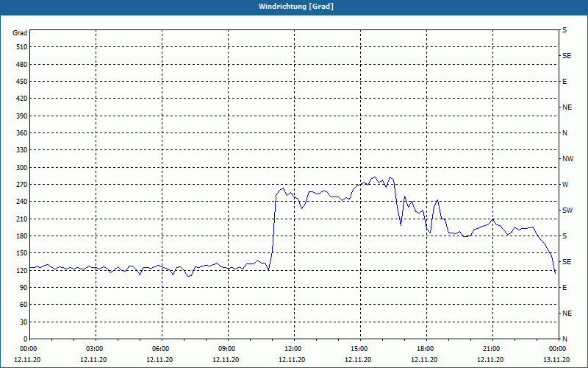Click the 09:00 time label
This screenshot has width=588, height=368.
226,349
